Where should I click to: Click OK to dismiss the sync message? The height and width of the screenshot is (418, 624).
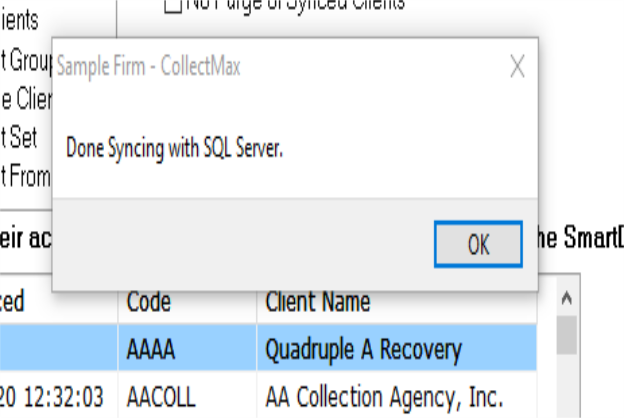coord(478,245)
